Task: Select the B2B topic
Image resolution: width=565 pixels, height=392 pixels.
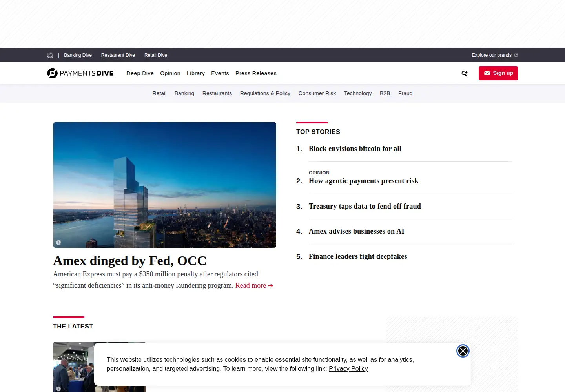Action: tap(385, 93)
